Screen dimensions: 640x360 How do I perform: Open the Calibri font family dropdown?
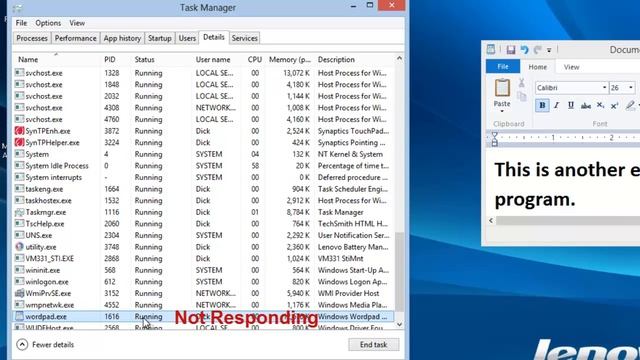604,88
